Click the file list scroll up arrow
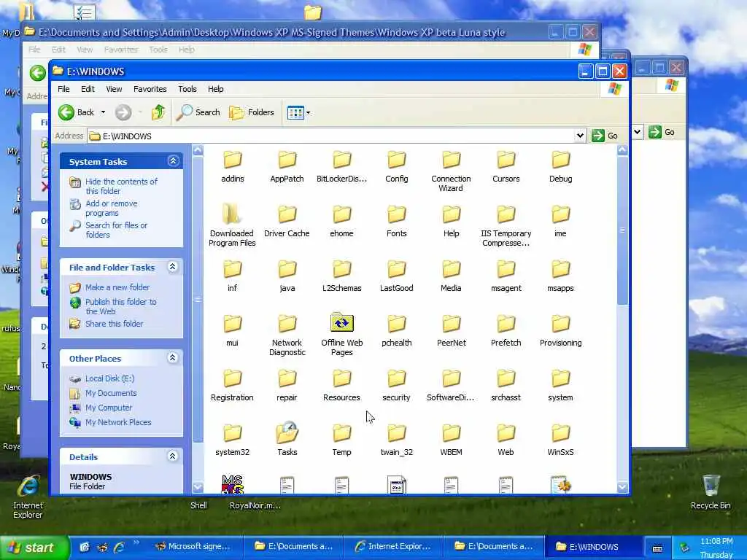This screenshot has height=560, width=747. [x=622, y=150]
